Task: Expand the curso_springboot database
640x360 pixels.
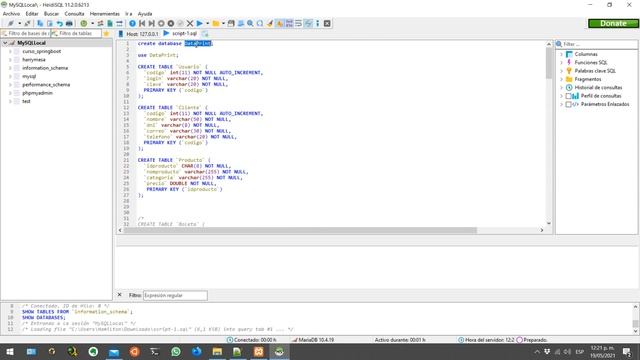Action: pyautogui.click(x=10, y=51)
